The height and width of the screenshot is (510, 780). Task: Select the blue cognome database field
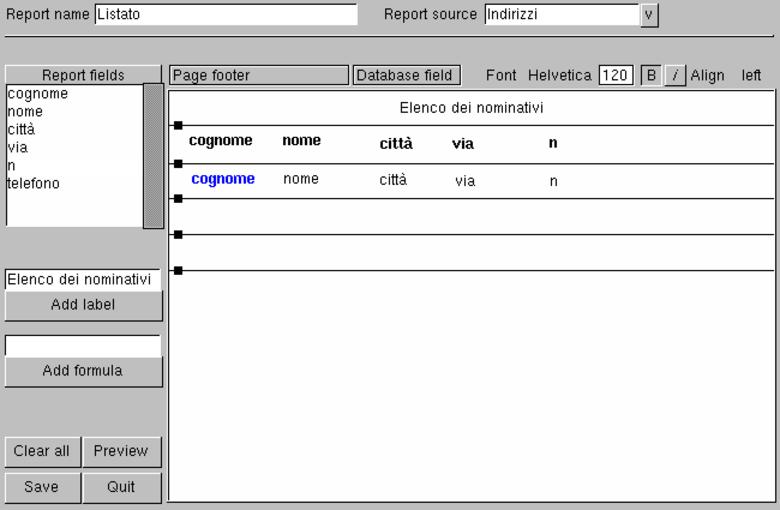(x=223, y=179)
